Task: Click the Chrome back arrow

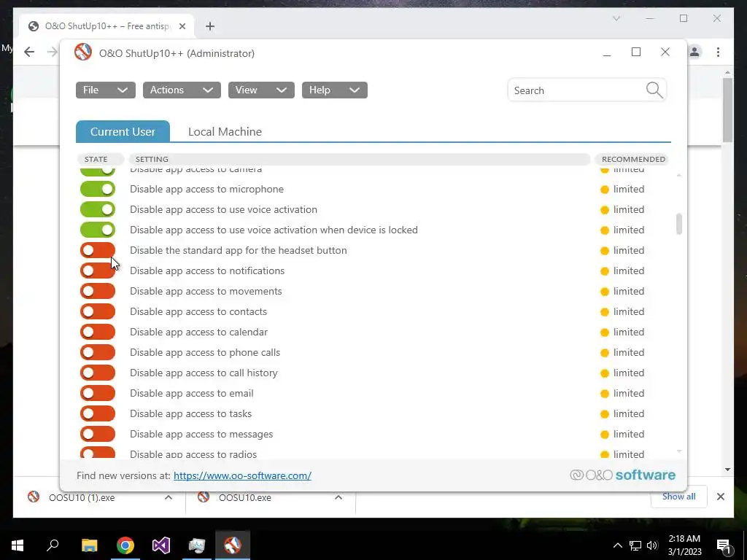Action: [x=29, y=52]
